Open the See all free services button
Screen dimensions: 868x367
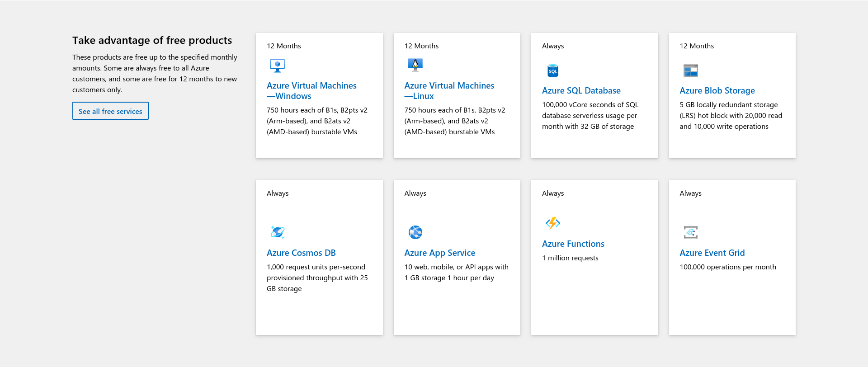click(110, 111)
